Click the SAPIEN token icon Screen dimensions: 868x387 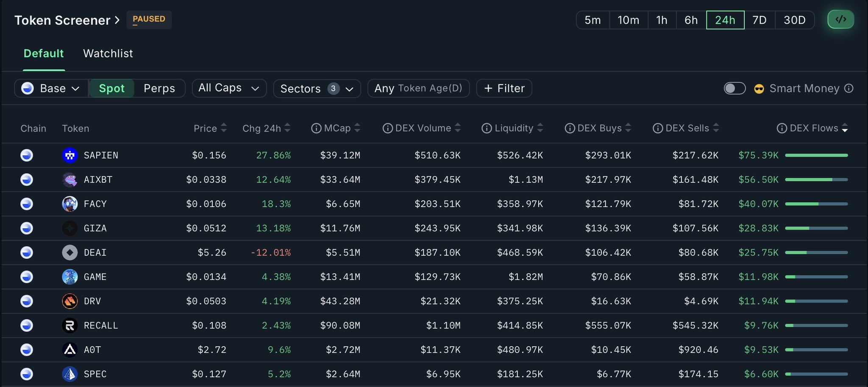pos(70,155)
